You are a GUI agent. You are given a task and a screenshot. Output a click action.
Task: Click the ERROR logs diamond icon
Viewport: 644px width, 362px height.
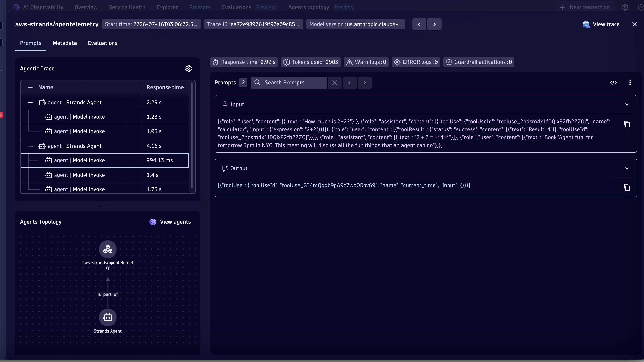(397, 62)
